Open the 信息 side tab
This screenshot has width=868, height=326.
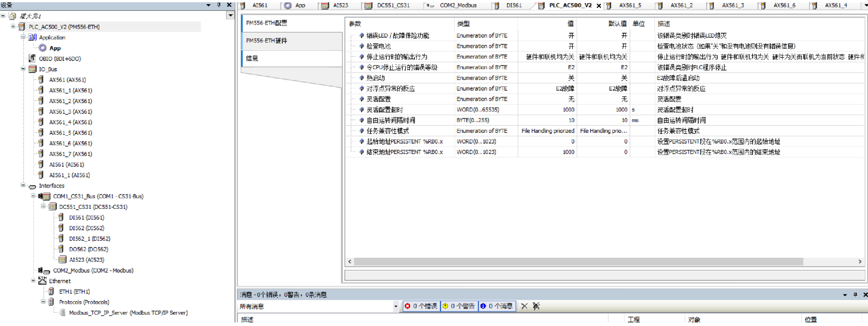[292, 58]
